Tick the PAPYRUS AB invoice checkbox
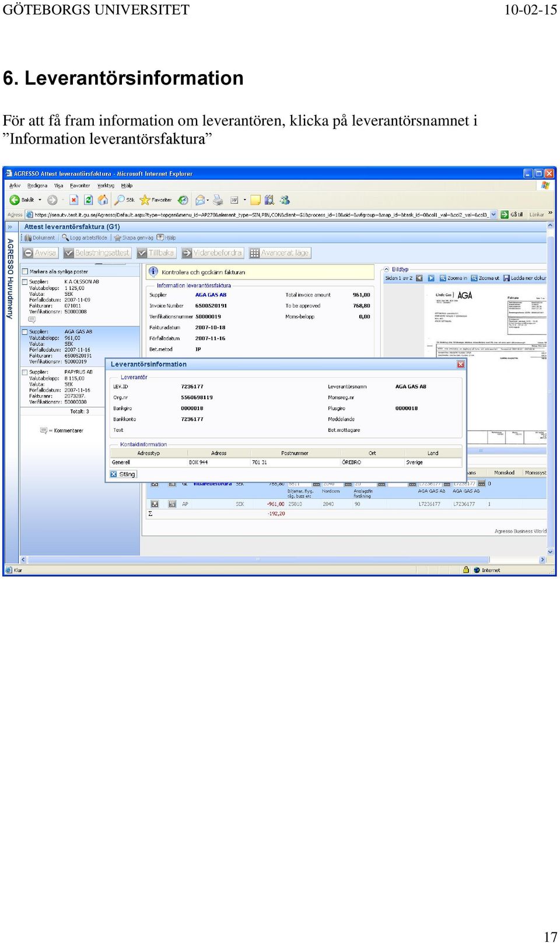Image resolution: width=560 pixels, height=943 pixels. pyautogui.click(x=25, y=372)
